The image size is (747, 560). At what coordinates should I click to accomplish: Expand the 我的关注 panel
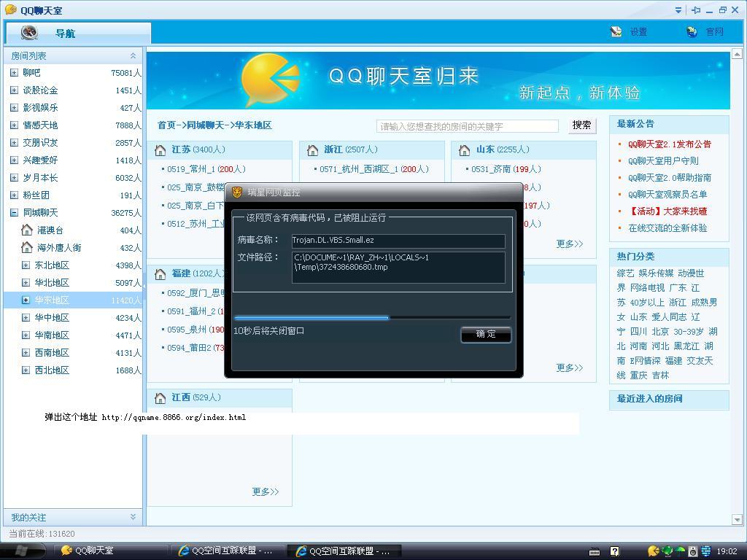[x=133, y=517]
